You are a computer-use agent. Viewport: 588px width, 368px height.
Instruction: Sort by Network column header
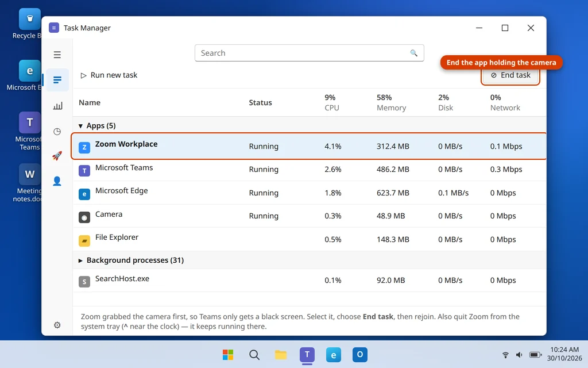point(505,102)
